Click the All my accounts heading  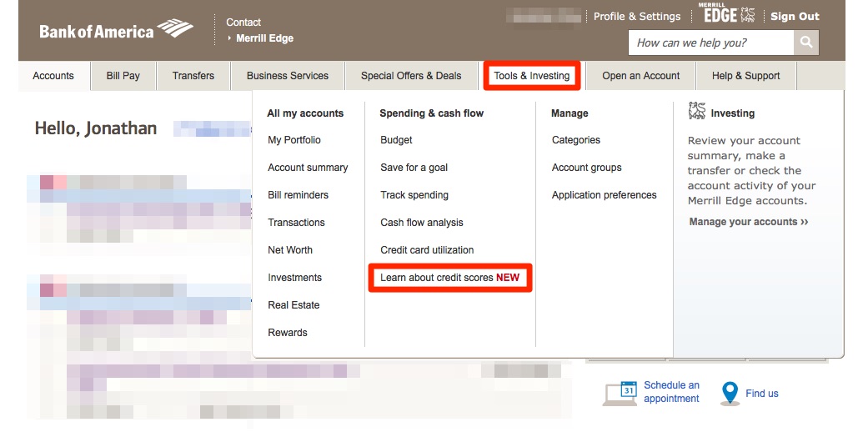point(305,113)
